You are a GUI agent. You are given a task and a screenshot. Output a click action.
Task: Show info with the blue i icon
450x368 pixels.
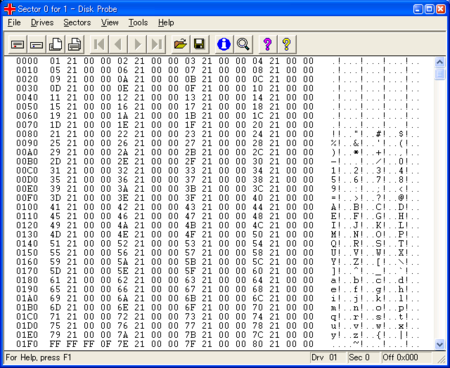coord(224,44)
